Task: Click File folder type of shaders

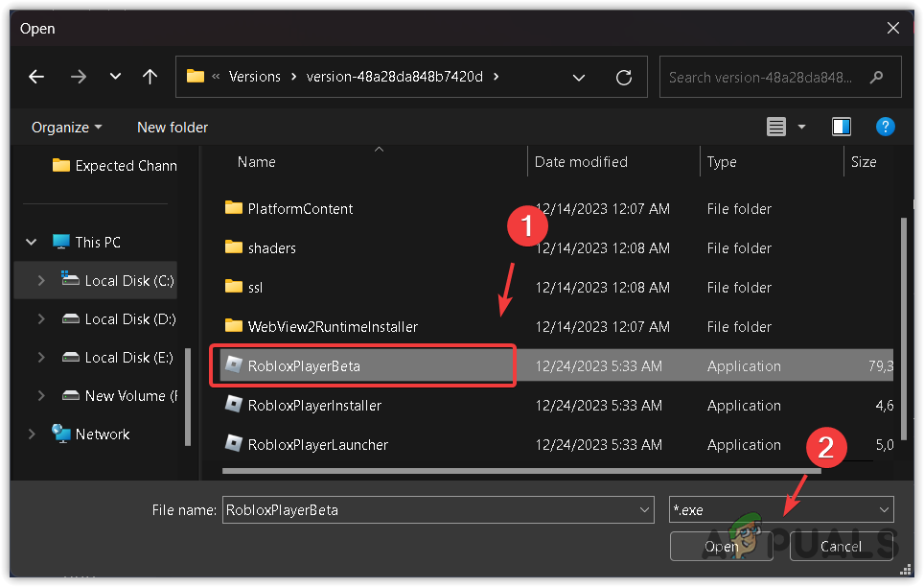Action: coord(739,248)
